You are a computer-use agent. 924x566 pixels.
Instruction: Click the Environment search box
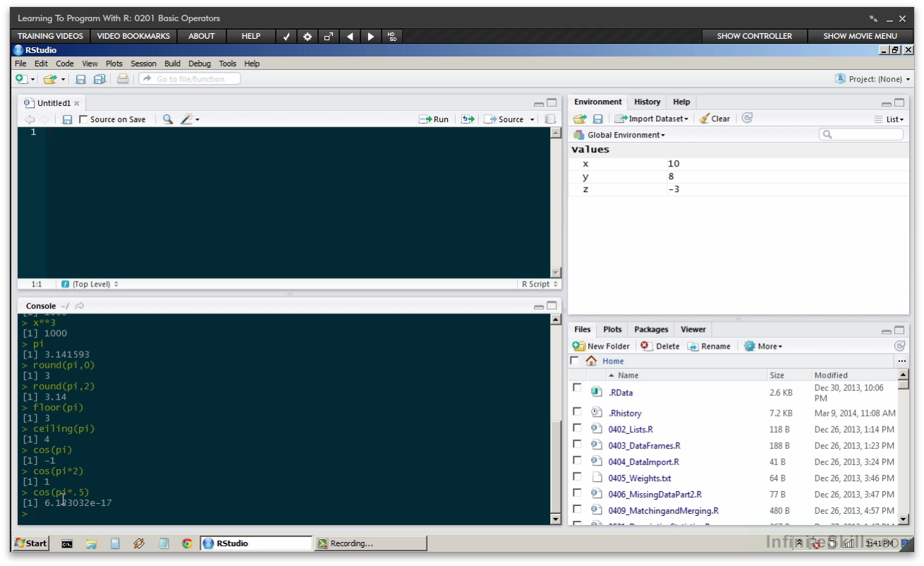[x=861, y=134]
